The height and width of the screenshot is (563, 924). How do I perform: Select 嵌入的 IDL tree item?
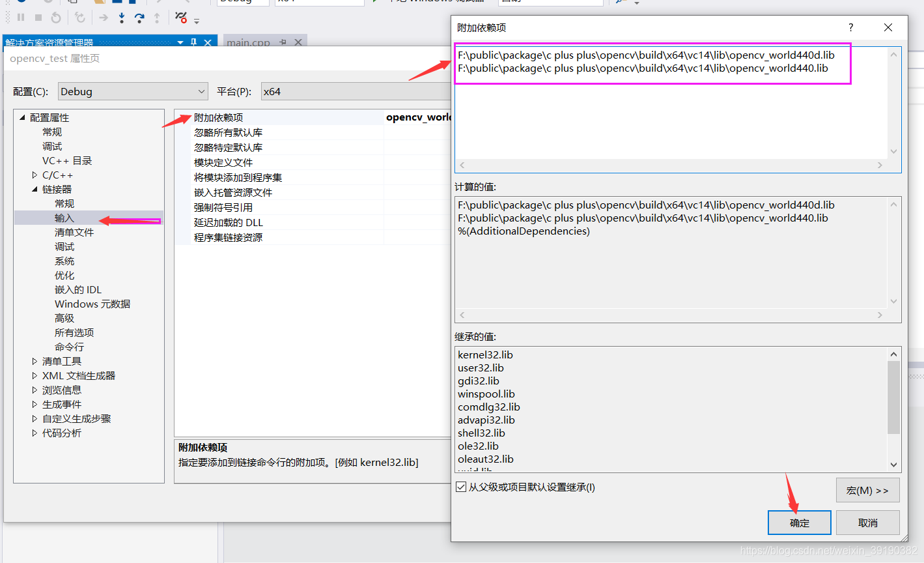pos(78,289)
